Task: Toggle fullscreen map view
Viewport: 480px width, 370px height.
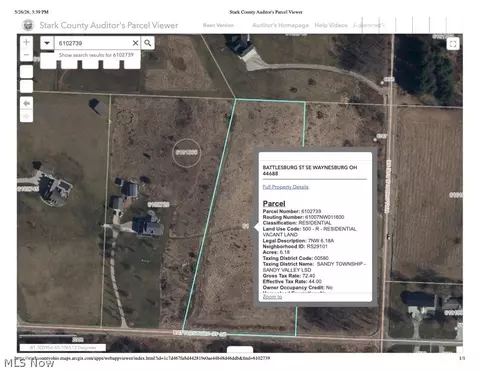Action: (x=453, y=44)
